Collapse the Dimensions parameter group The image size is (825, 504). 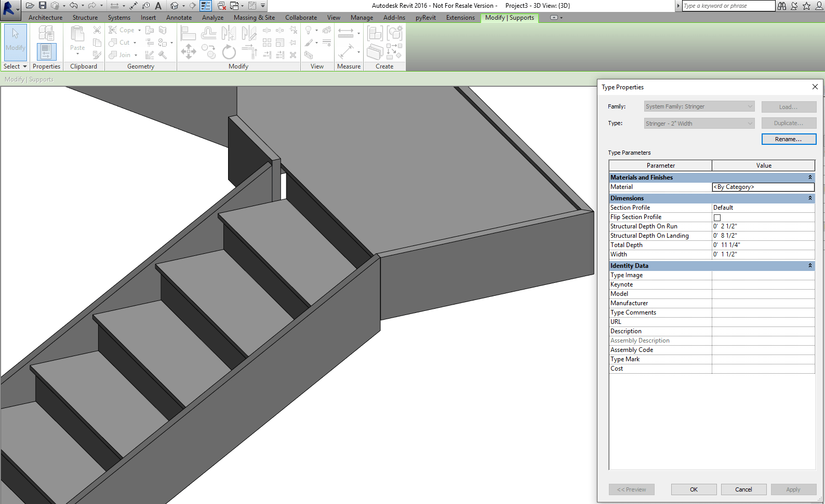tap(809, 198)
